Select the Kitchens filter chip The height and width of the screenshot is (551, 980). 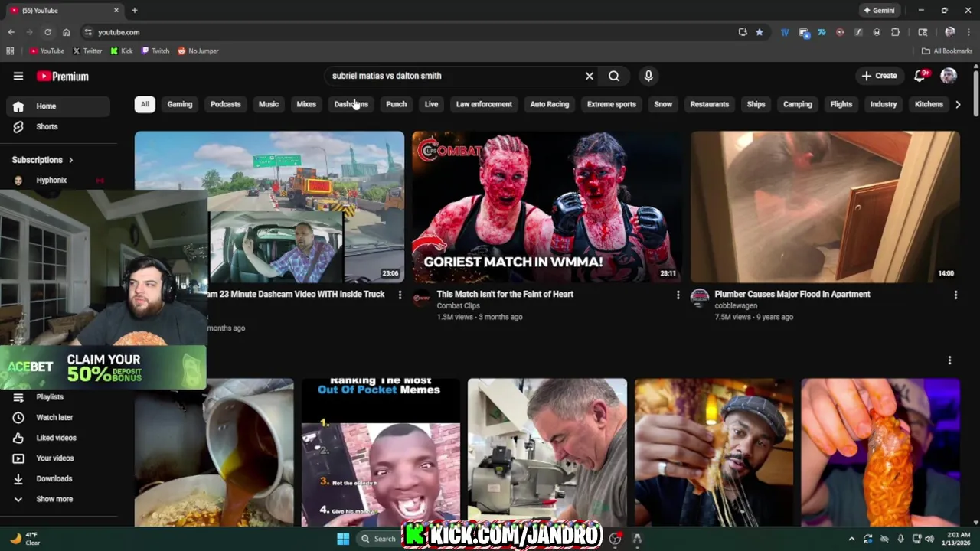point(929,104)
